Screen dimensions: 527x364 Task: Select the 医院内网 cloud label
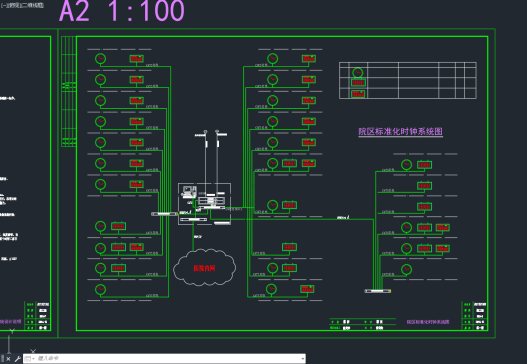tap(204, 268)
